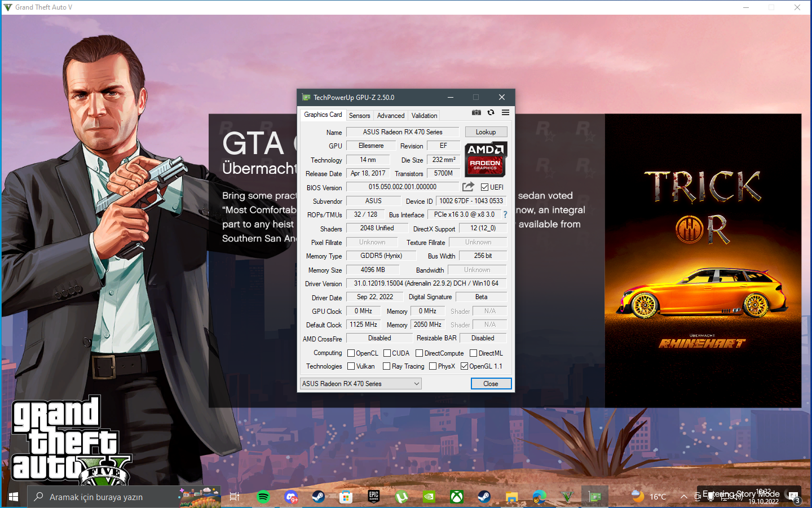Click the Memory Size value 4096 MB

click(x=373, y=270)
